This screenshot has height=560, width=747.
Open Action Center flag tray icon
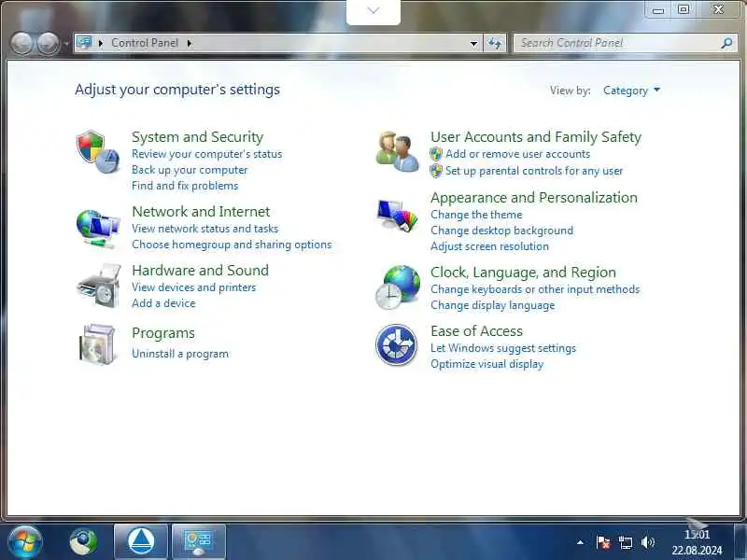(x=602, y=542)
